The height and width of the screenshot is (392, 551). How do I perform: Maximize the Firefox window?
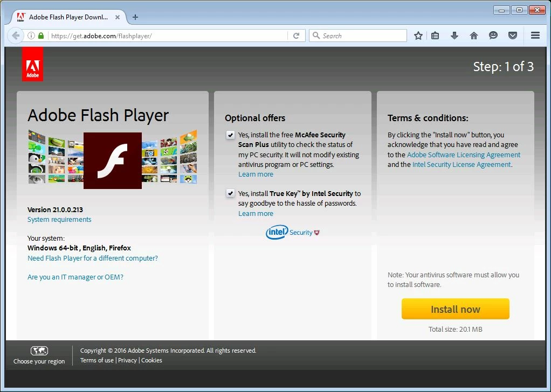[x=519, y=10]
